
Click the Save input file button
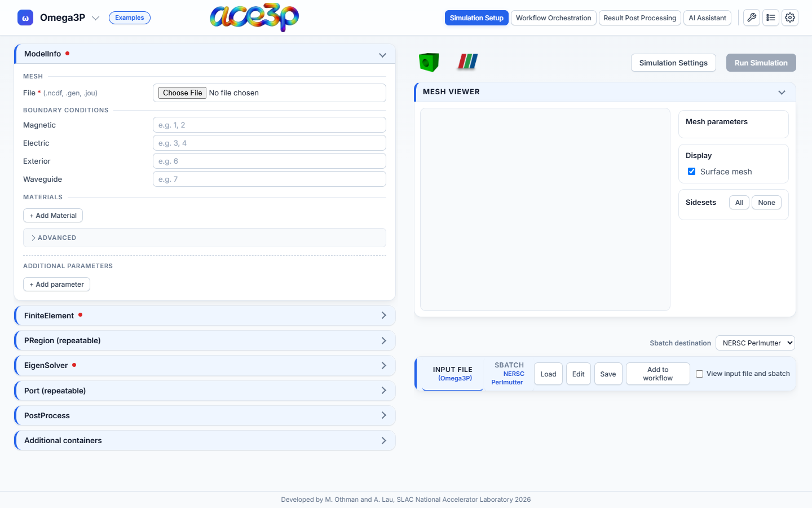608,374
